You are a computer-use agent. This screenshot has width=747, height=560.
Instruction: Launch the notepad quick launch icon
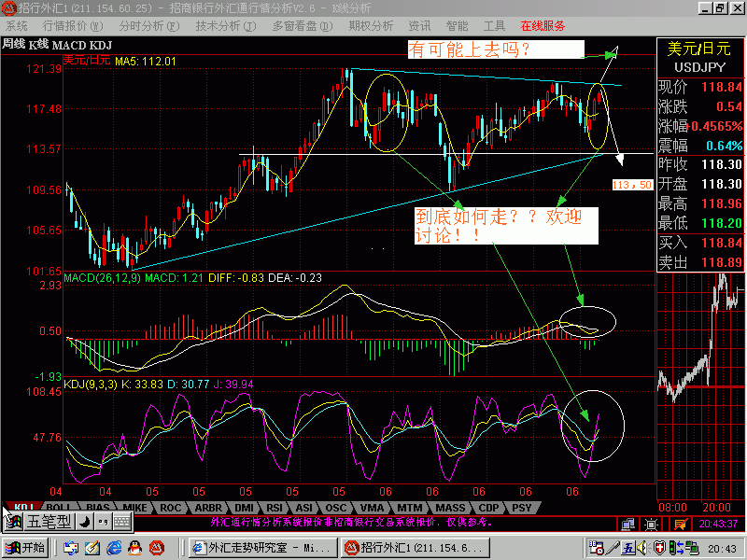click(x=92, y=548)
